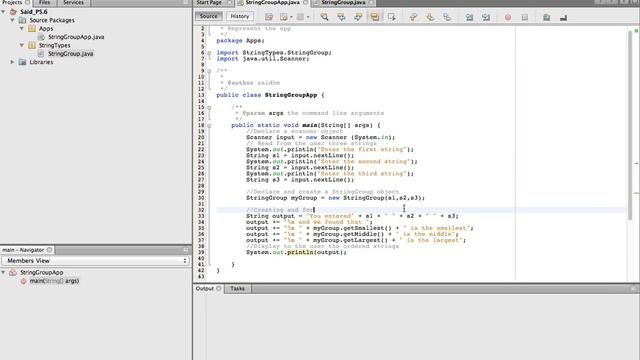Toggle code fold at the @param comment
The height and width of the screenshot is (360, 640).
209,107
